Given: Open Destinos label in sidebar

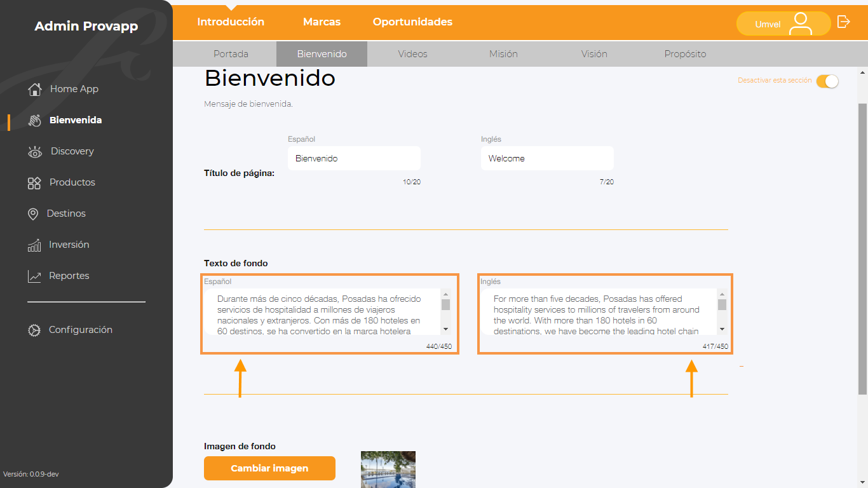Looking at the screenshot, I should click(x=66, y=213).
